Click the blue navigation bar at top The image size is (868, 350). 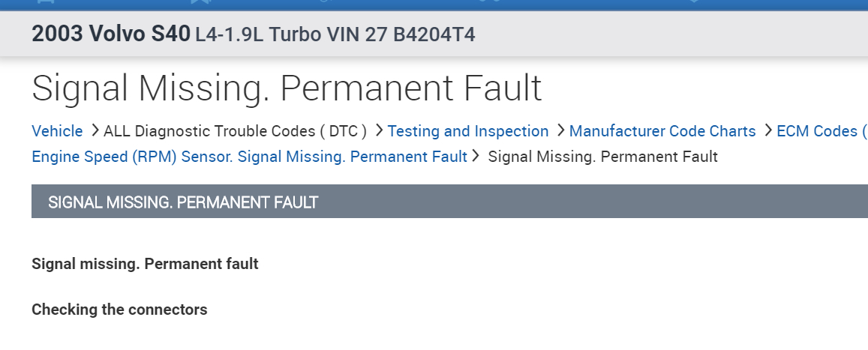pos(434,4)
